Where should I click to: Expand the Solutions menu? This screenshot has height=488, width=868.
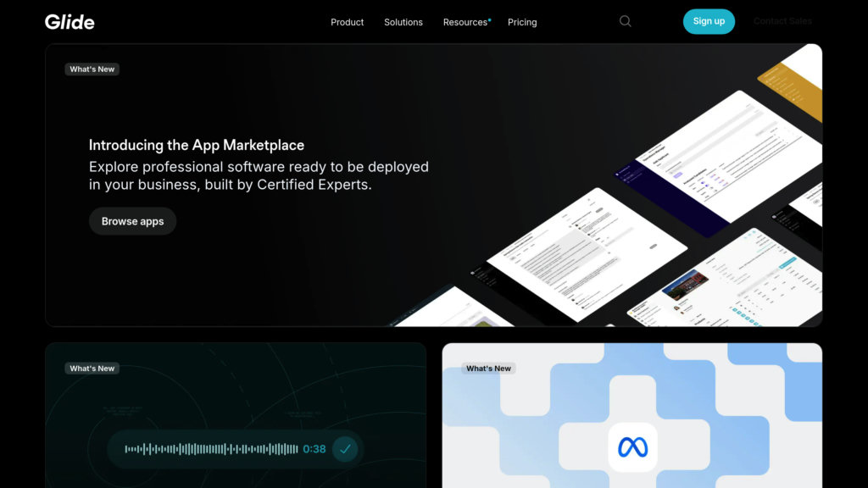coord(403,22)
